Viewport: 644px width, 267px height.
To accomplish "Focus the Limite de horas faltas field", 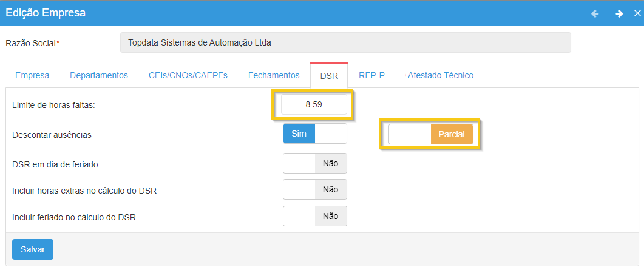I will 314,104.
